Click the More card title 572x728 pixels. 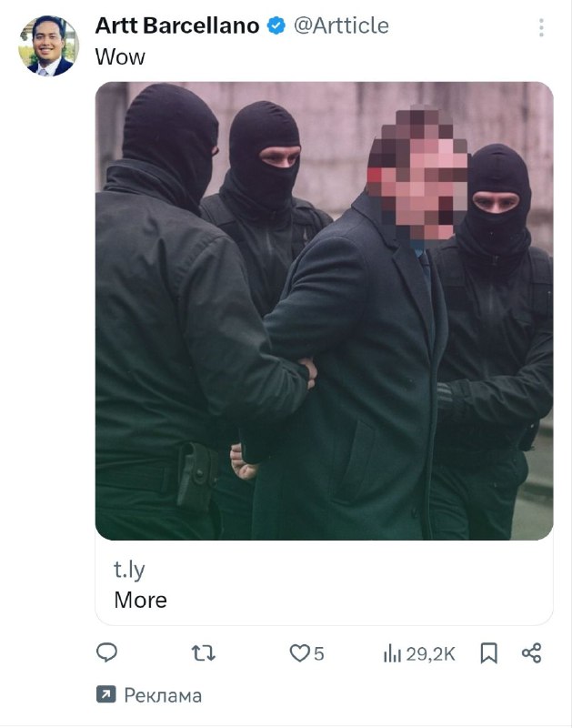141,600
